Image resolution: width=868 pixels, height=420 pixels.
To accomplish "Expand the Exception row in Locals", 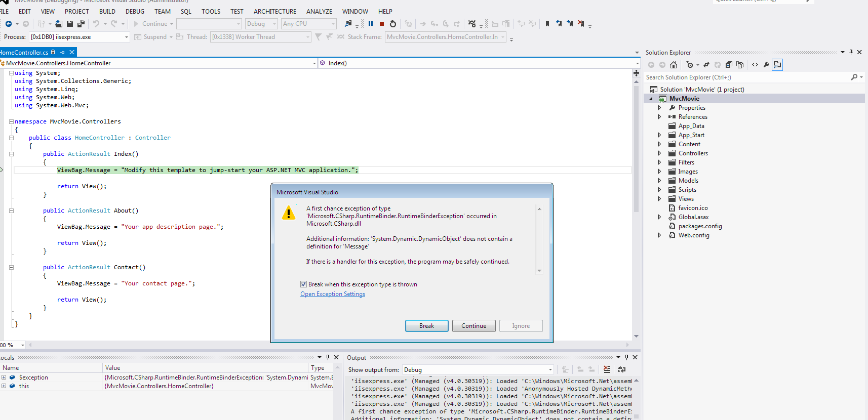I will click(4, 377).
